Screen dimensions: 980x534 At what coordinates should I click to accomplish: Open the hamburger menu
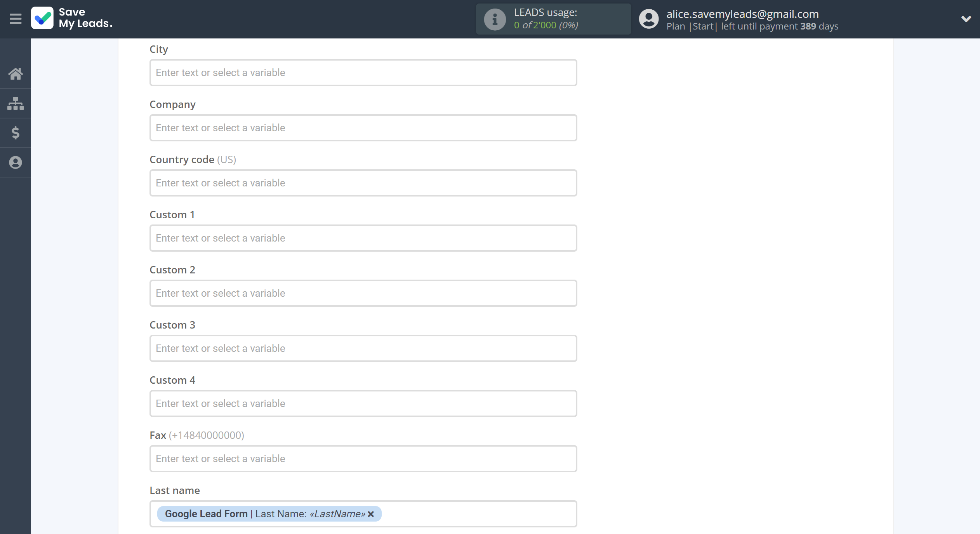pyautogui.click(x=16, y=19)
